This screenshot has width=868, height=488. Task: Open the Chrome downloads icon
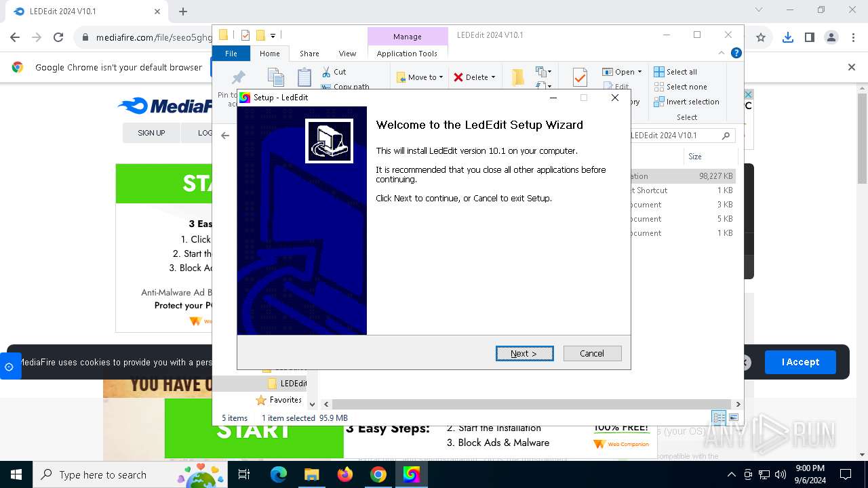click(788, 38)
